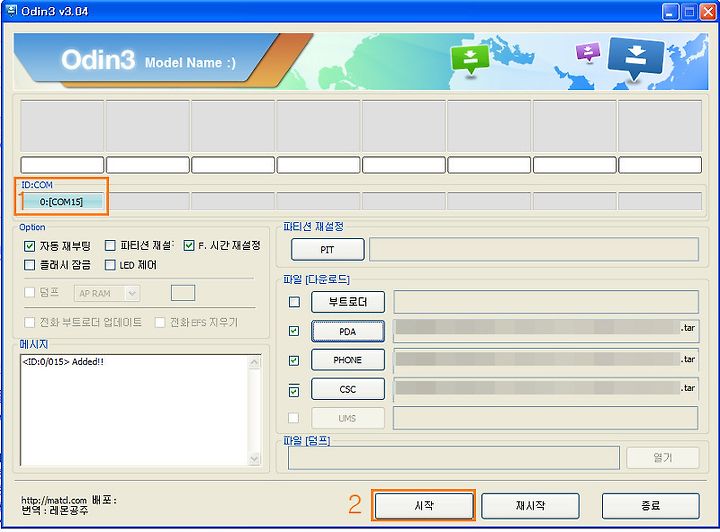Enable the 파티션 재설정 option checkbox
720x532 pixels.
point(110,246)
